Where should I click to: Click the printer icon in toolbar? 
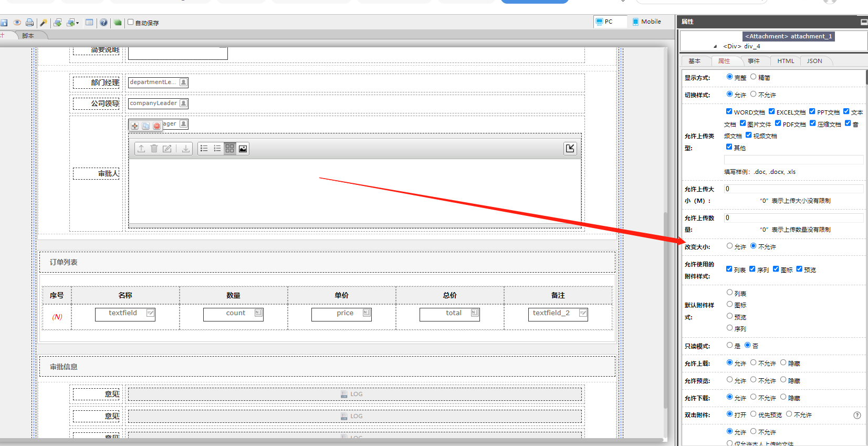[29, 23]
